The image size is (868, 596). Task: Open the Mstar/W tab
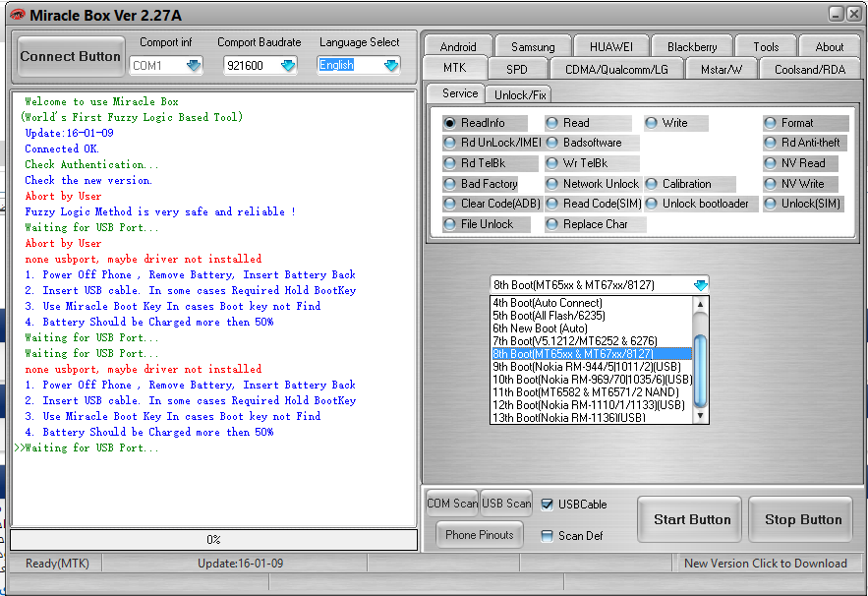pos(721,69)
